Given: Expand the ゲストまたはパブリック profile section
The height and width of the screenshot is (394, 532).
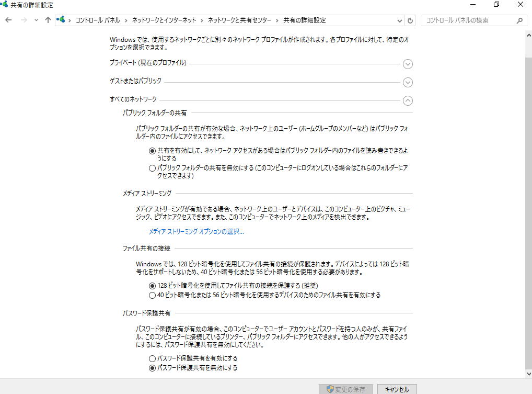Looking at the screenshot, I should pyautogui.click(x=408, y=83).
